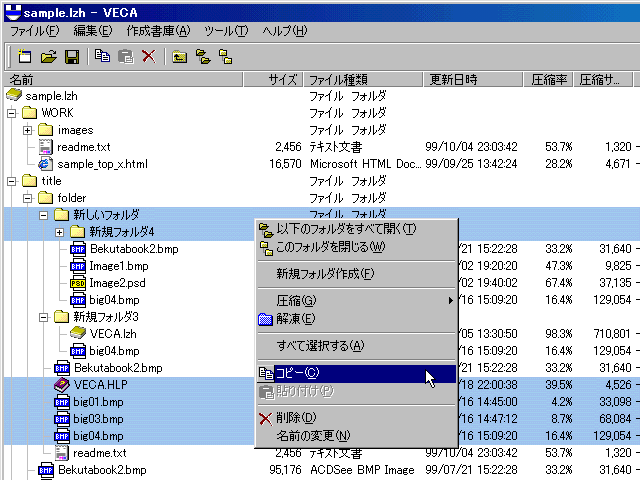Open the ツール(T) menu

point(226,31)
